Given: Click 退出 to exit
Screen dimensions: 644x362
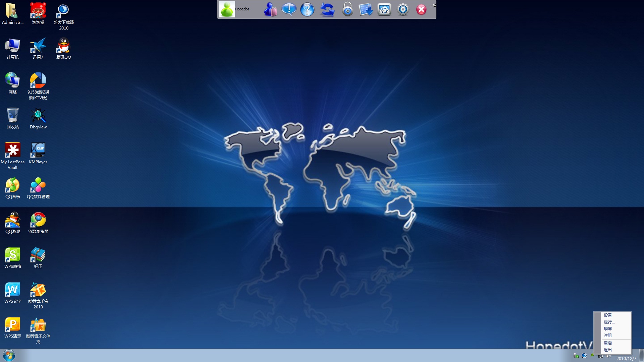Looking at the screenshot, I should 607,350.
